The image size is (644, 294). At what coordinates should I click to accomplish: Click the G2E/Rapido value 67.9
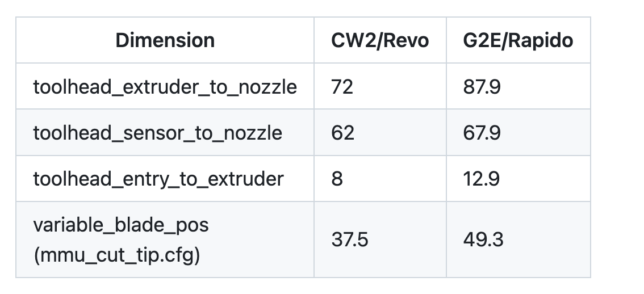482,133
